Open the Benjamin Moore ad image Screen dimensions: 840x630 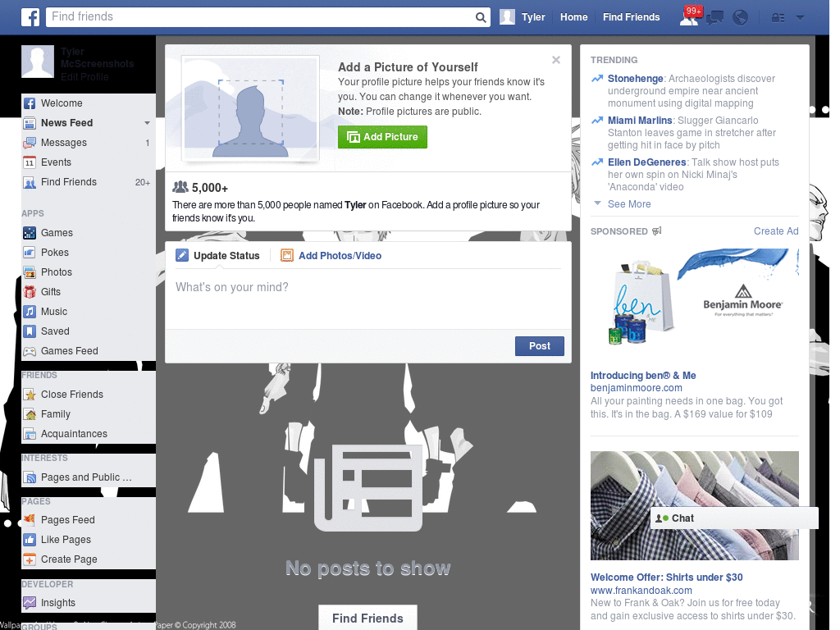pos(694,304)
